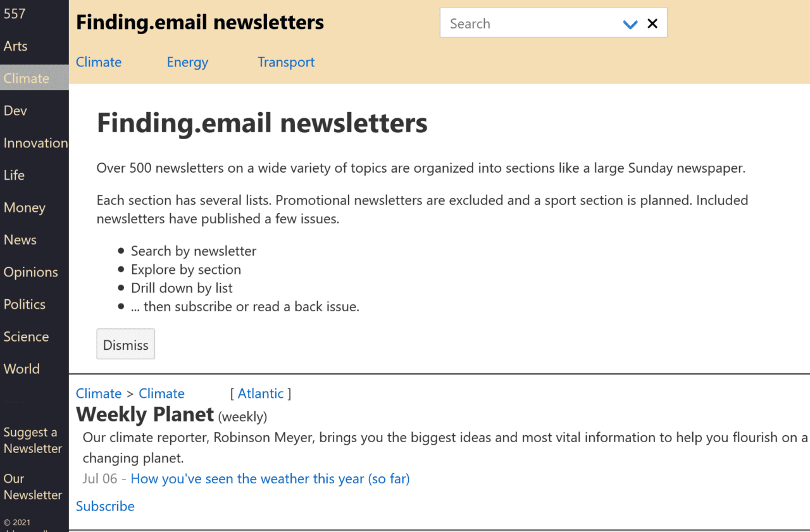This screenshot has height=532, width=810.
Task: Navigate to the Politics section
Action: (x=25, y=304)
